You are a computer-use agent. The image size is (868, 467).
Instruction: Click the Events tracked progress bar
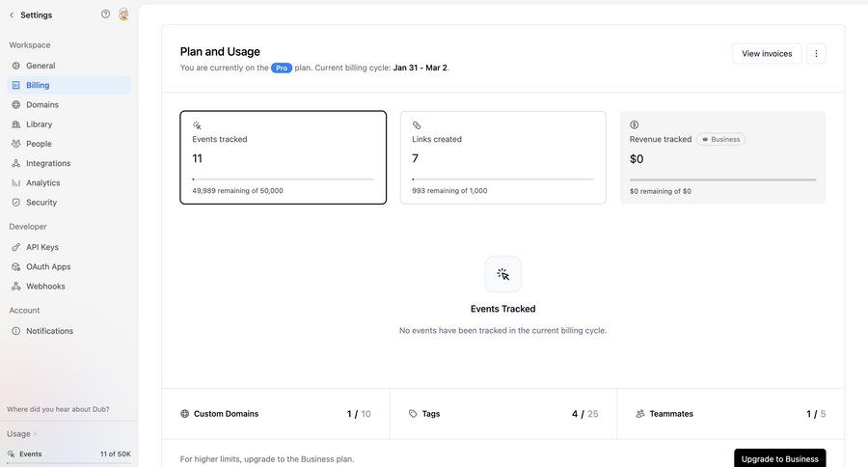[x=283, y=179]
